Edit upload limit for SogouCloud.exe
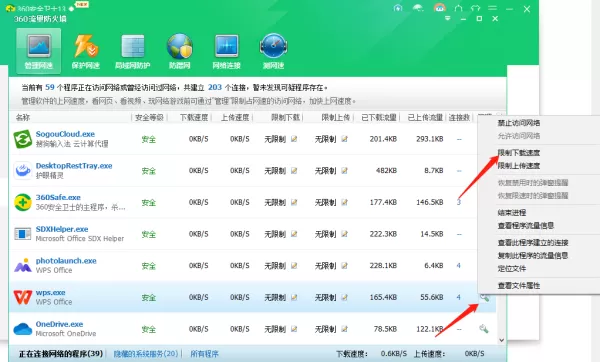Viewport: 600px width, 362px height. (344, 139)
